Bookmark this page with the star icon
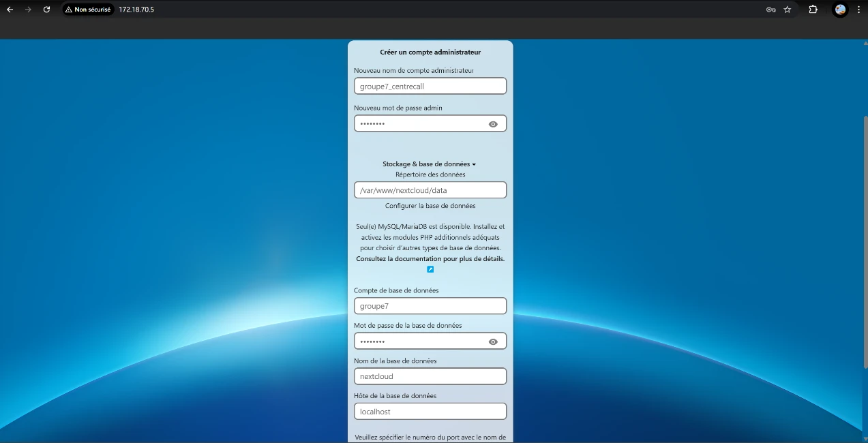 [788, 10]
